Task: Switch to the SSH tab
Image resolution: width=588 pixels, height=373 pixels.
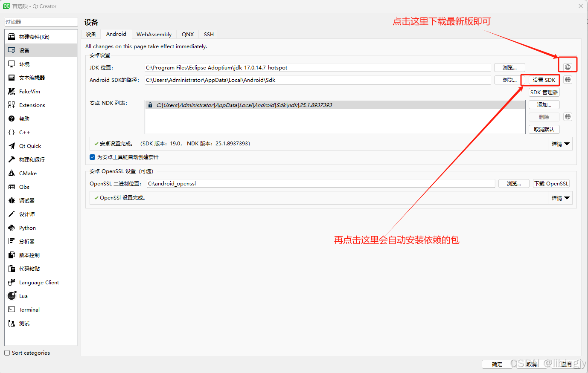Action: click(209, 34)
